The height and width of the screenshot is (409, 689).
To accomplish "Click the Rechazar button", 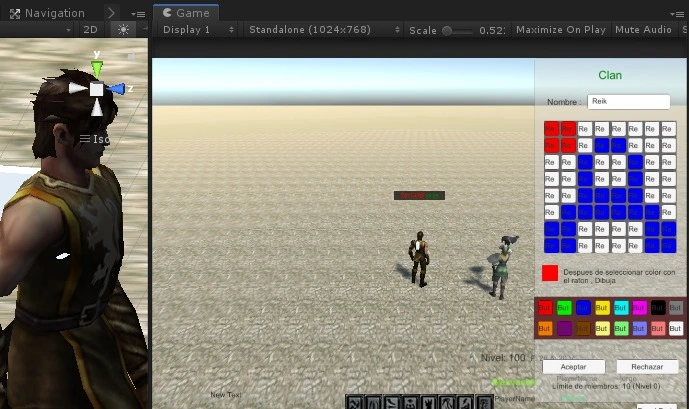I will [647, 366].
